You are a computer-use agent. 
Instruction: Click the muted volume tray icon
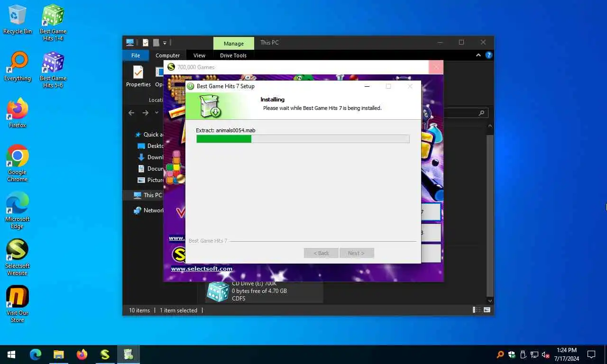[x=546, y=355]
